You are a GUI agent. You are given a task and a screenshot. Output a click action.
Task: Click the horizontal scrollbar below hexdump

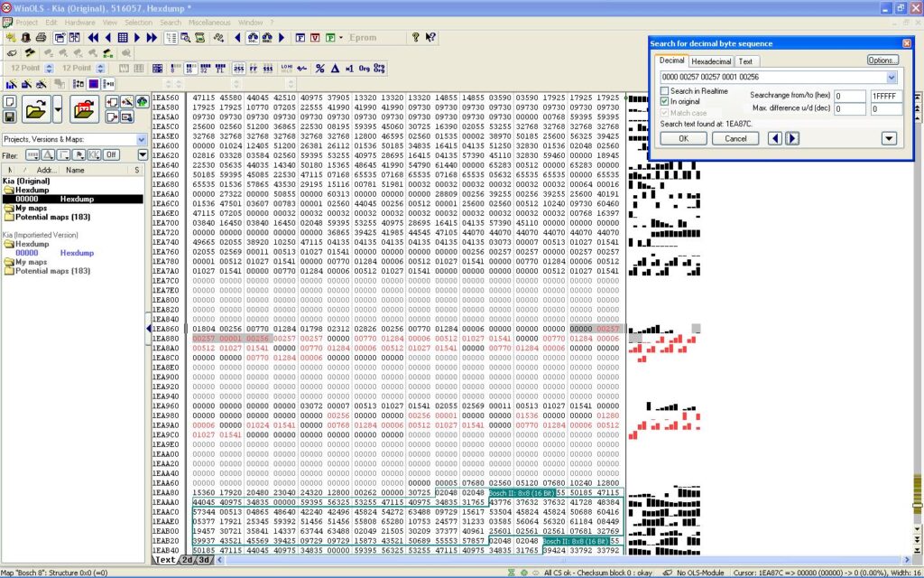[x=563, y=560]
